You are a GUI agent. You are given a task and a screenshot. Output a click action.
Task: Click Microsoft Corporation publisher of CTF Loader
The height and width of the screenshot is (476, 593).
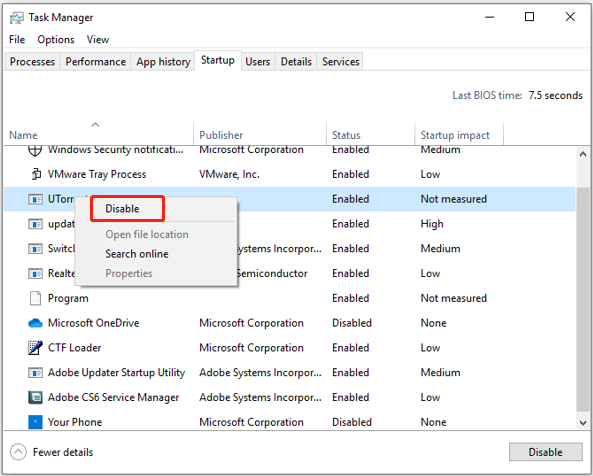pyautogui.click(x=251, y=348)
